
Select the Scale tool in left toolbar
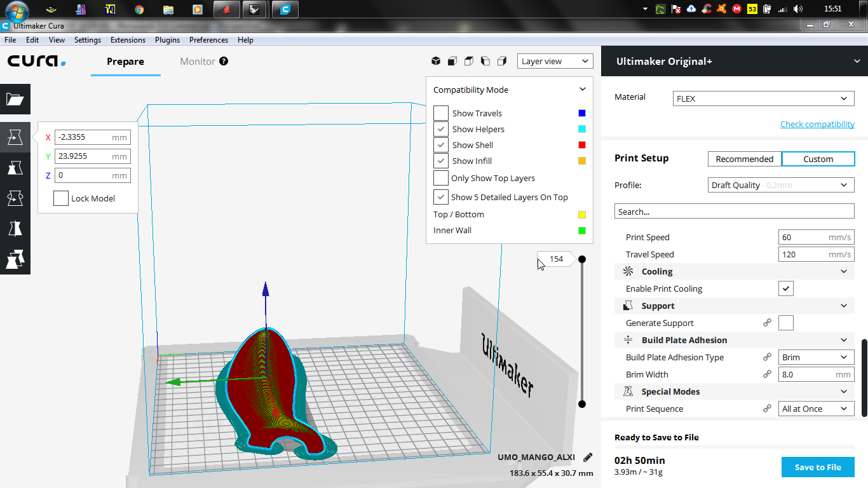point(15,168)
